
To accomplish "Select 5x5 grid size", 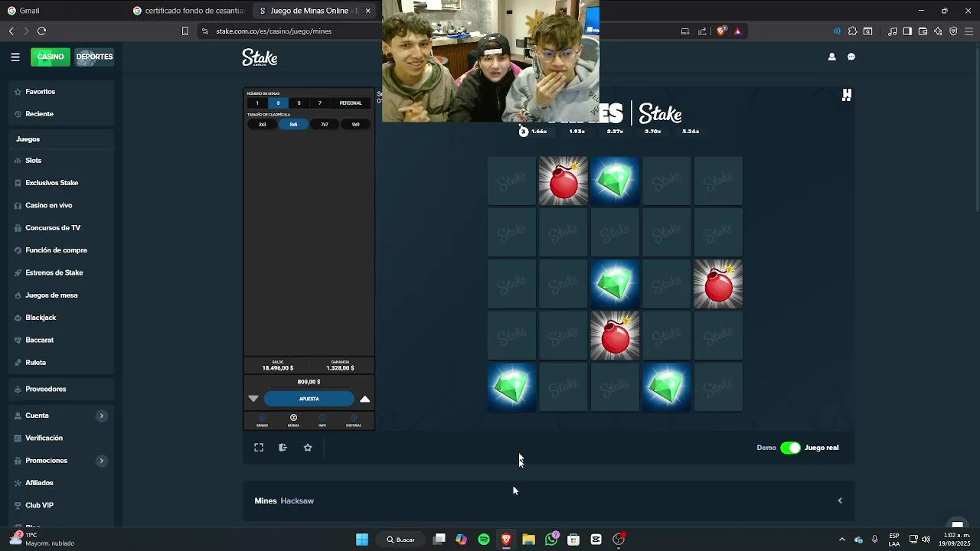I will [293, 124].
